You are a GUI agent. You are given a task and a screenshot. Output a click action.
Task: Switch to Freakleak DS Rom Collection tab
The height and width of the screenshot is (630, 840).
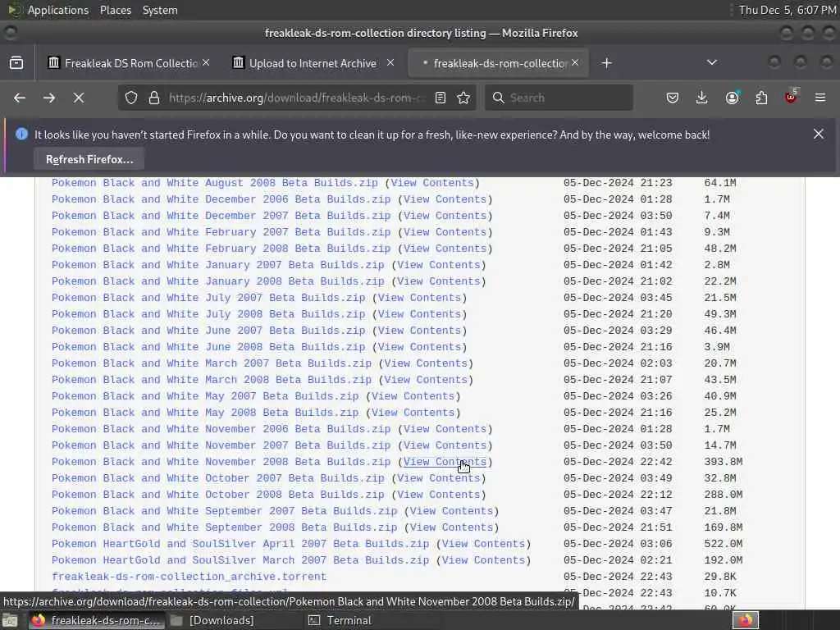pos(129,62)
